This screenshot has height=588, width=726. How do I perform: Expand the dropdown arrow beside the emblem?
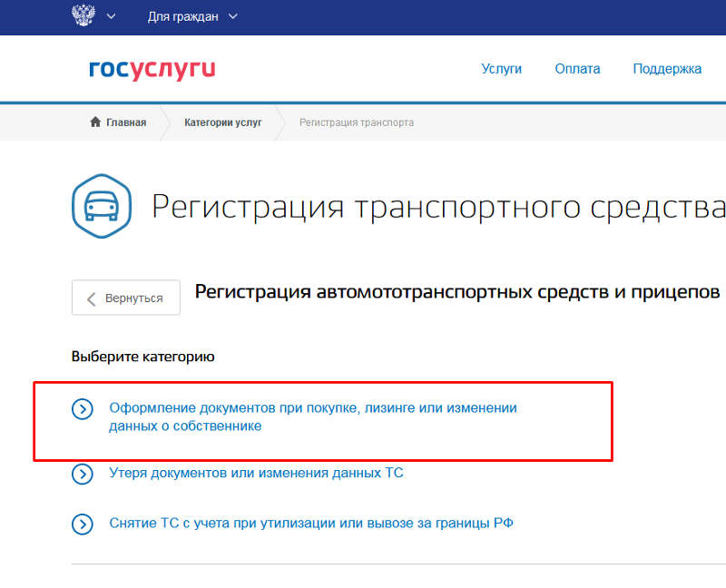(111, 16)
